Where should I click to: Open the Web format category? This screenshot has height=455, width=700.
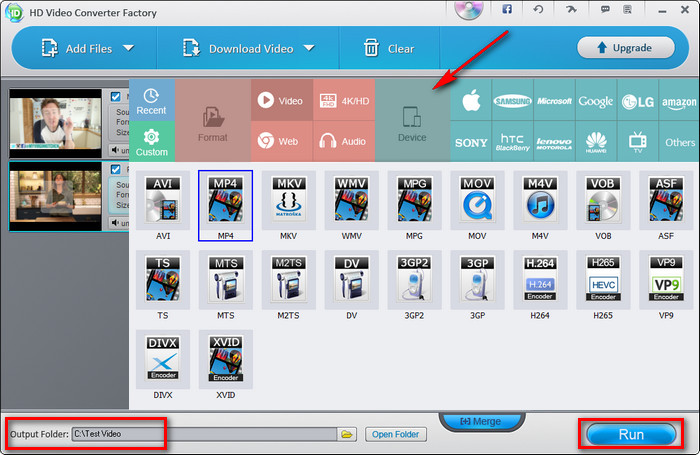point(281,142)
